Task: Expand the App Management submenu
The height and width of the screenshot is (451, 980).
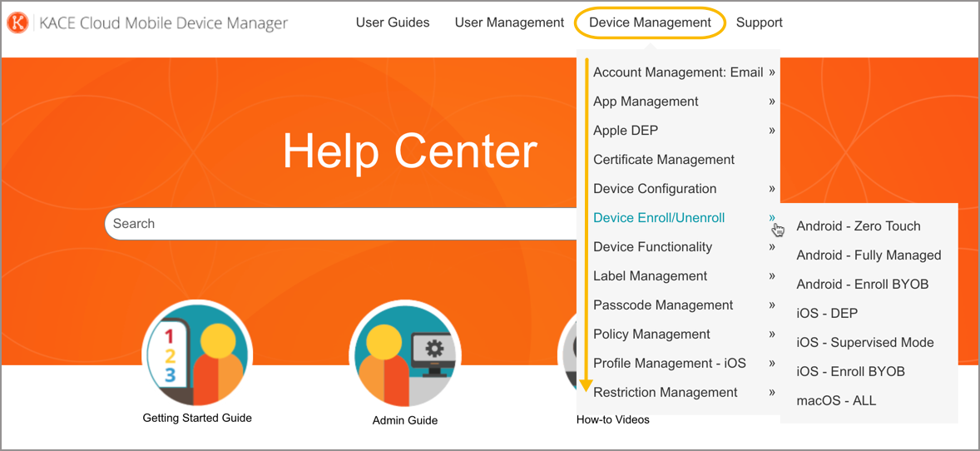Action: coord(646,102)
